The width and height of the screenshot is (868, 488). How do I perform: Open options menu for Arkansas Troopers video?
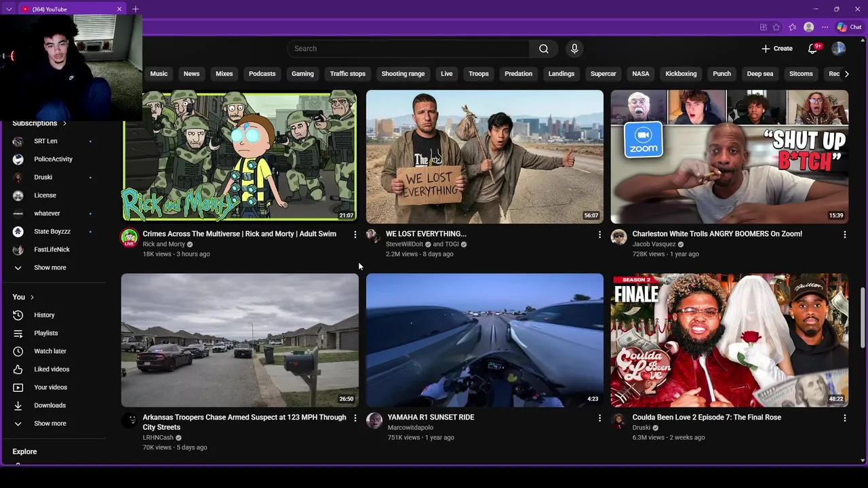[x=355, y=418]
